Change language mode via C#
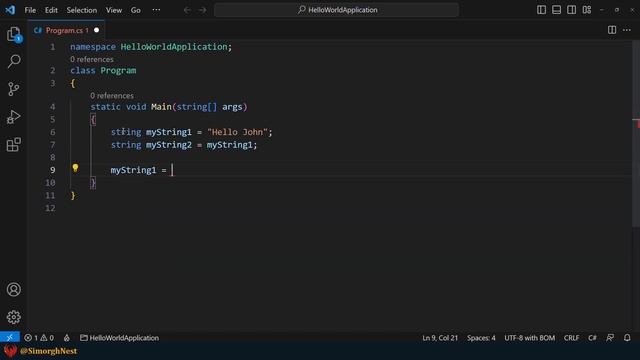Viewport: 640px width, 360px height. click(x=592, y=338)
